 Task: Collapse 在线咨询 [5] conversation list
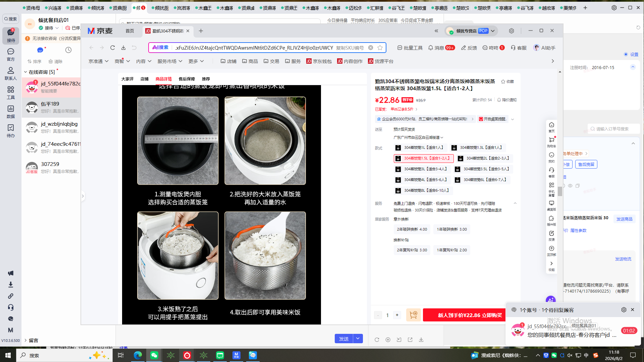[x=25, y=72]
